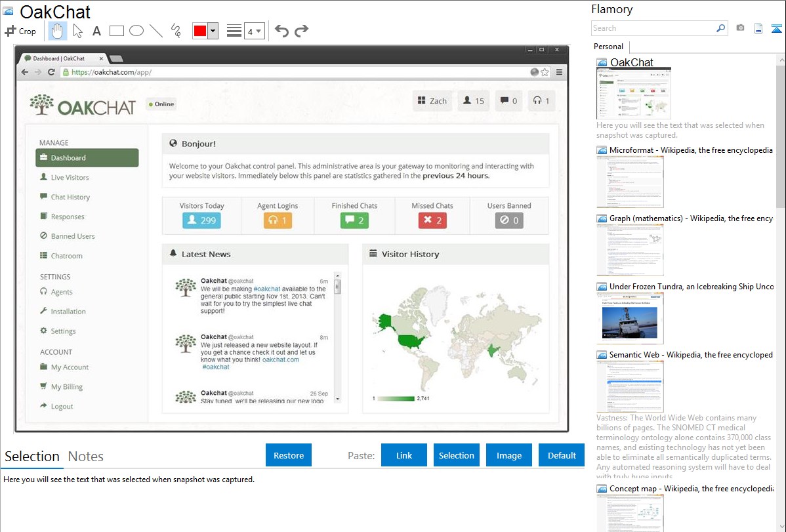The width and height of the screenshot is (786, 532).
Task: Pick the ellipse shape tool
Action: pos(136,31)
